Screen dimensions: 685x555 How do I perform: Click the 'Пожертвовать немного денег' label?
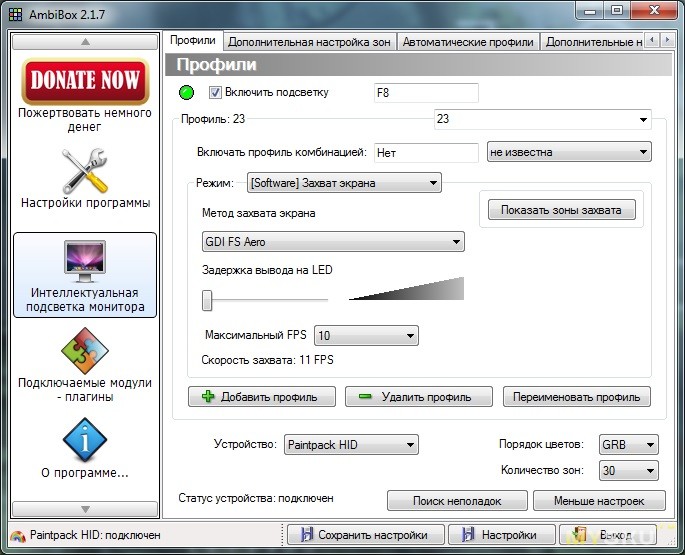point(85,120)
